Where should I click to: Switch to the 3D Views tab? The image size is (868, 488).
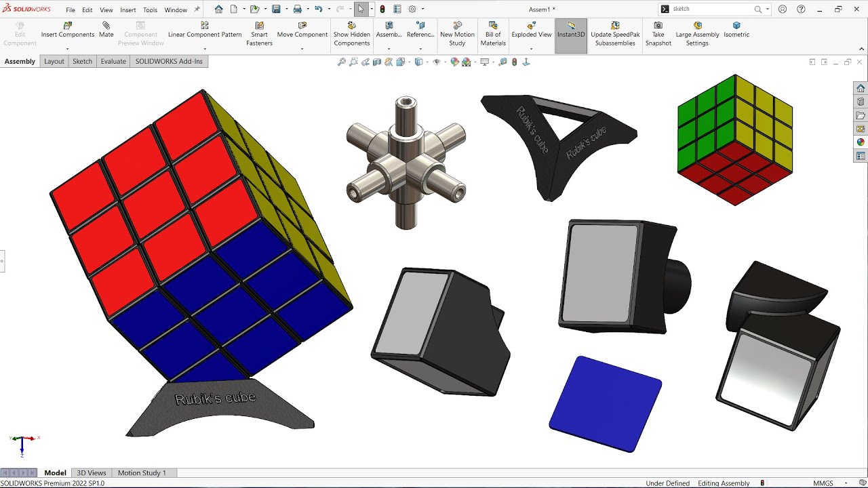click(92, 472)
